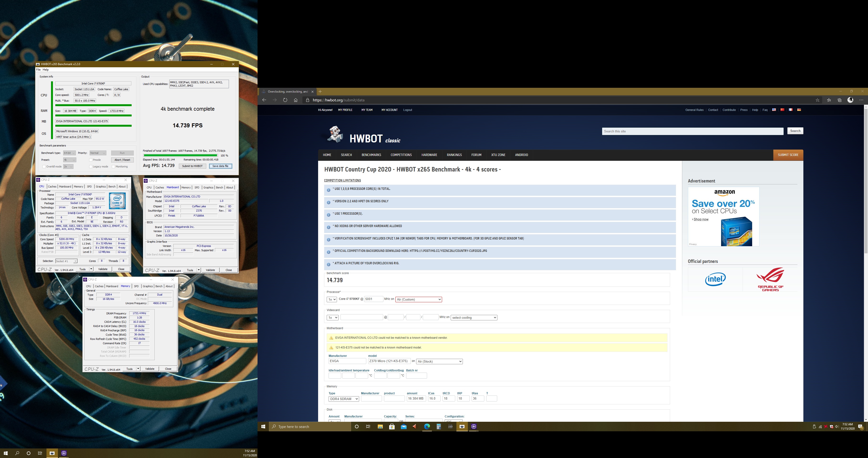The image size is (868, 458).
Task: Click the Republic of Gamers partner logo
Action: click(x=770, y=279)
